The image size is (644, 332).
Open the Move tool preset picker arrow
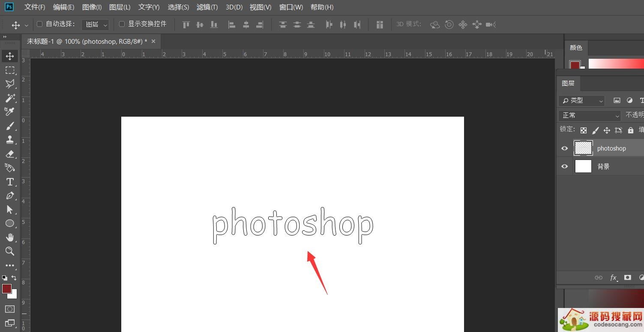[x=27, y=25]
